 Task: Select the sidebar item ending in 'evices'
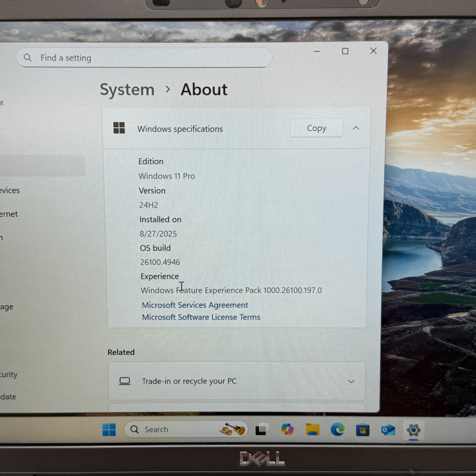tap(10, 190)
